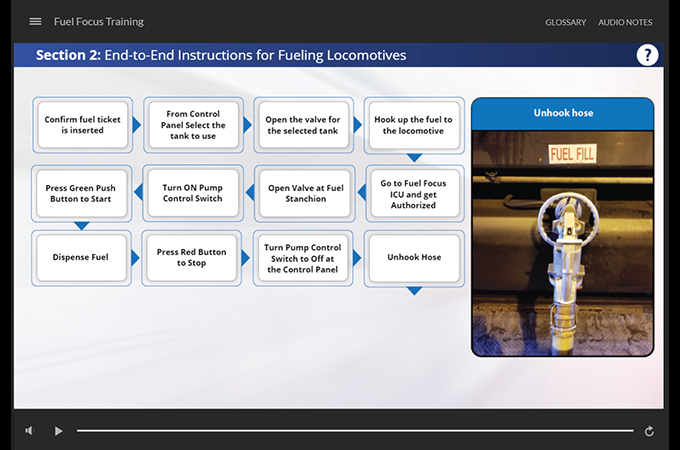
Task: Select 'Open the valve for the selected tank' step
Action: pos(303,125)
